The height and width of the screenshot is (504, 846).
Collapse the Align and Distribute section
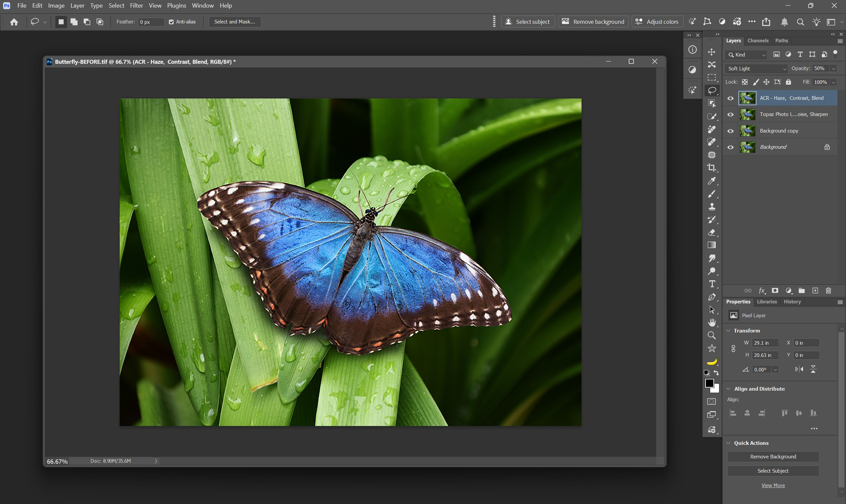(729, 389)
